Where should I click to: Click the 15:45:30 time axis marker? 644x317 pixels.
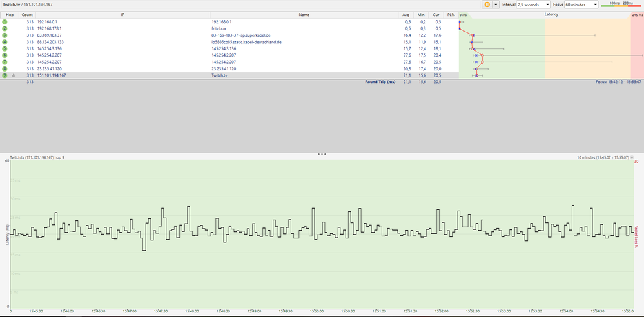(x=35, y=312)
